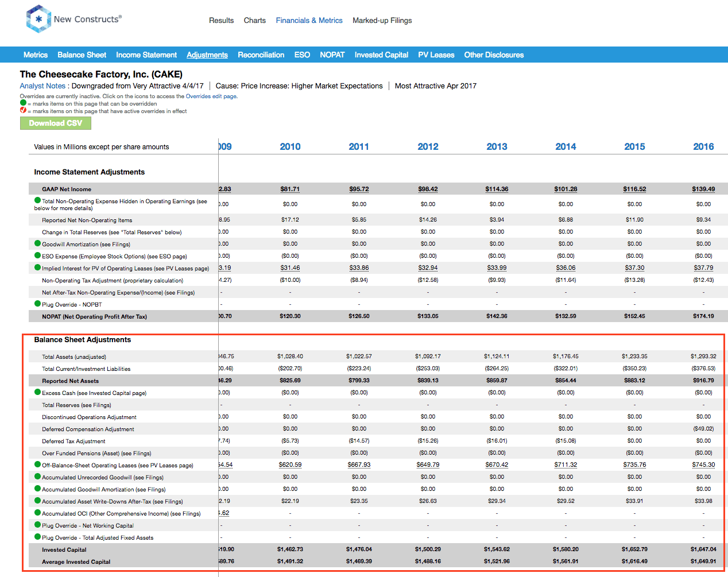Click the red checkmark legend icon for active overrides
This screenshot has height=577, width=728.
tap(23, 110)
